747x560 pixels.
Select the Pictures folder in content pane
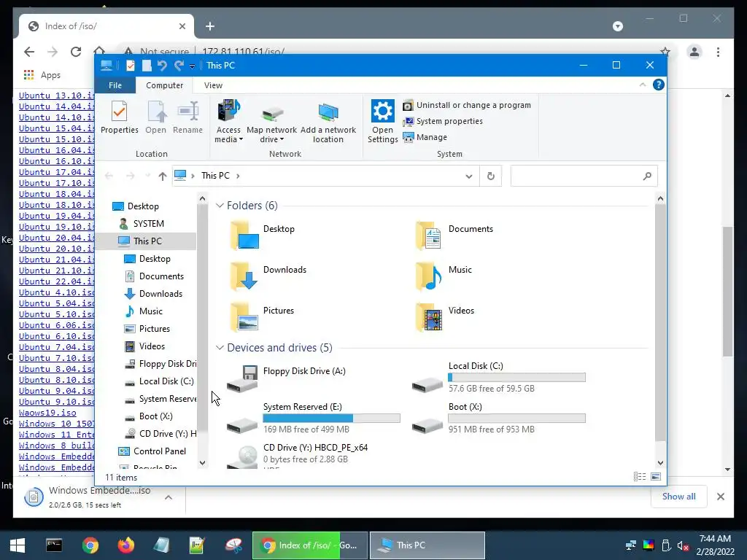[x=263, y=316]
